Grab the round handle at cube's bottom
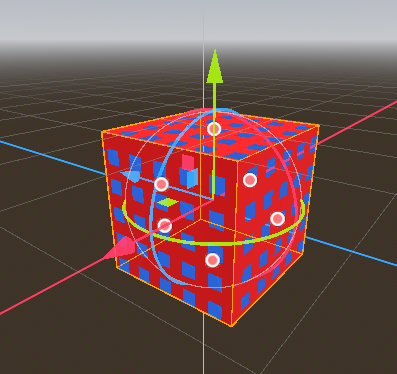The image size is (397, 374). tap(213, 260)
